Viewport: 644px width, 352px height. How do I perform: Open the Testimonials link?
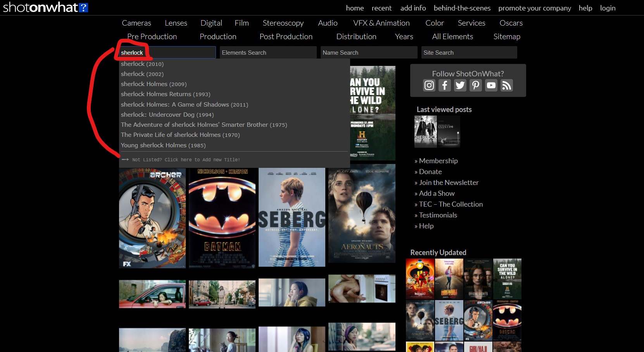click(438, 215)
